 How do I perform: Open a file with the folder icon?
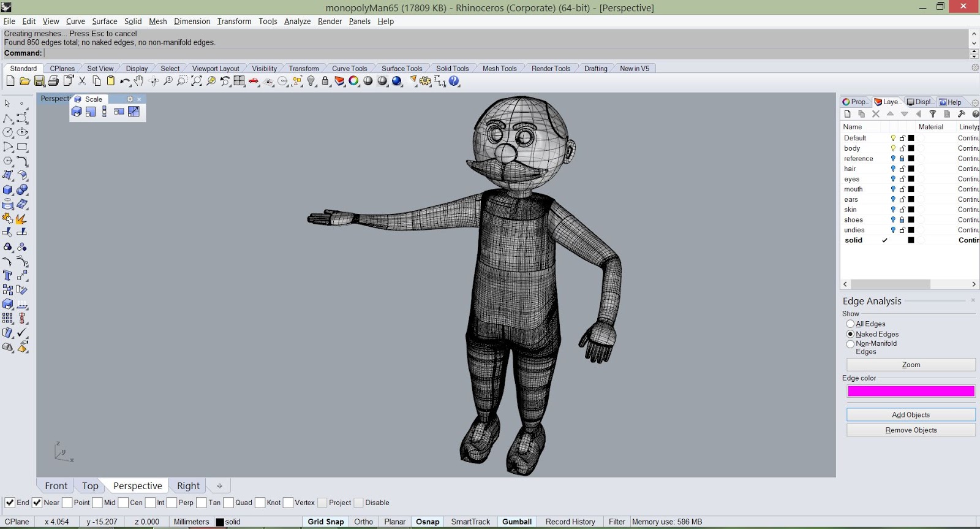(24, 81)
